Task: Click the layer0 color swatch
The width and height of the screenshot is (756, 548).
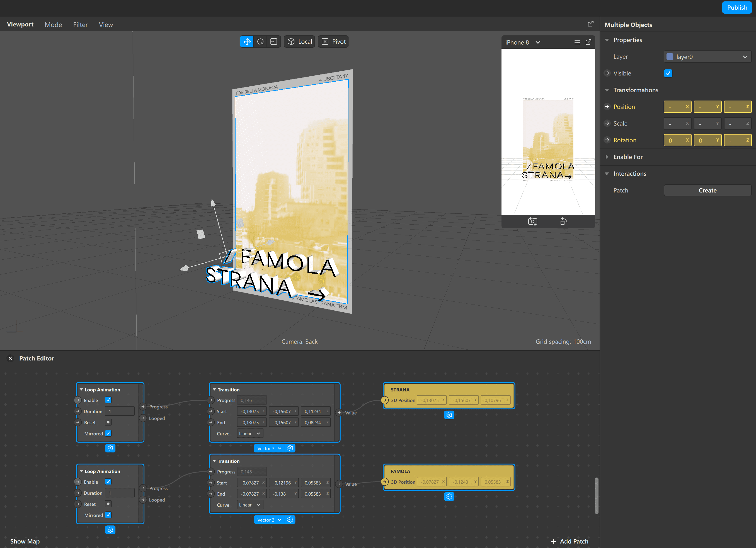Action: point(670,57)
